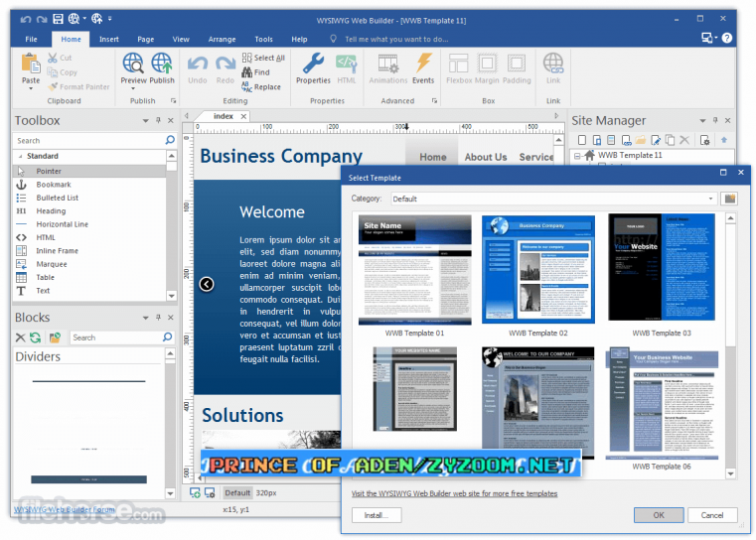Pin the Toolbox panel

pyautogui.click(x=158, y=120)
